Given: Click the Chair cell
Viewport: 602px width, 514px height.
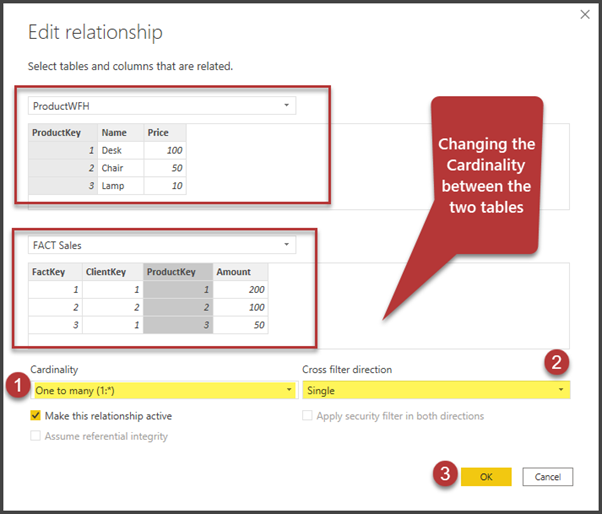Looking at the screenshot, I should tap(121, 168).
